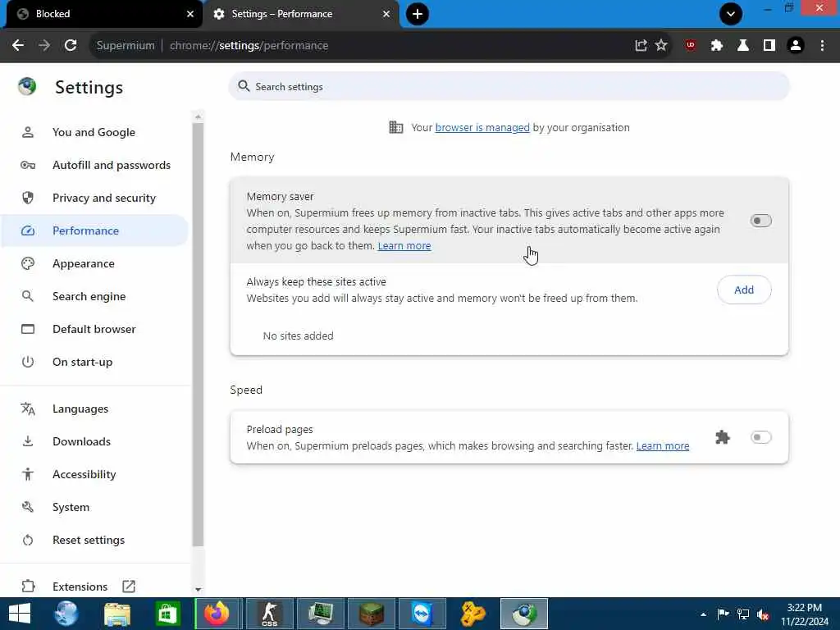Open Default browser settings

tap(94, 329)
